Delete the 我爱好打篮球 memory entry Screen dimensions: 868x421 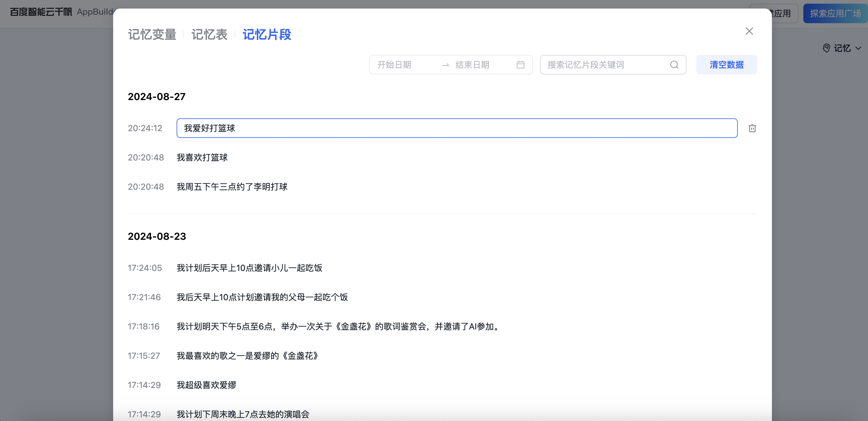pyautogui.click(x=752, y=128)
